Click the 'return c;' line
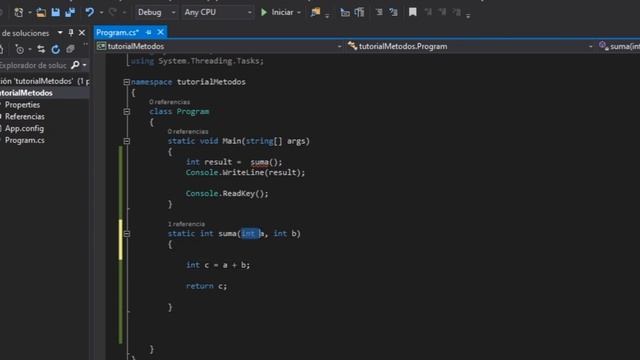 tap(207, 286)
